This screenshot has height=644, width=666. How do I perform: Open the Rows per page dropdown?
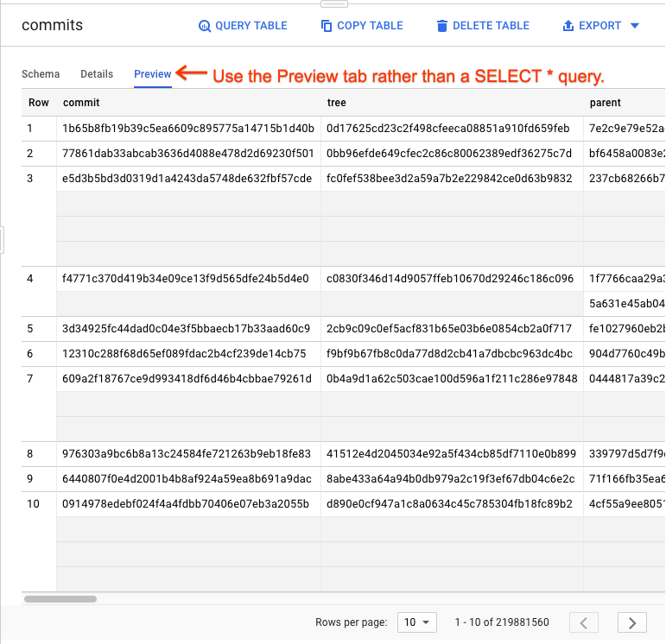417,622
